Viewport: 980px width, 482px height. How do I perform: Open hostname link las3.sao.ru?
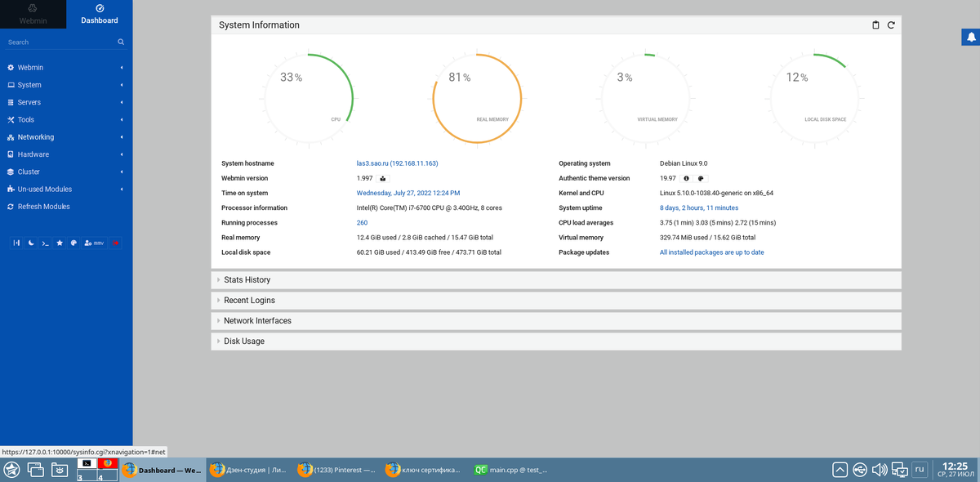[x=398, y=163]
